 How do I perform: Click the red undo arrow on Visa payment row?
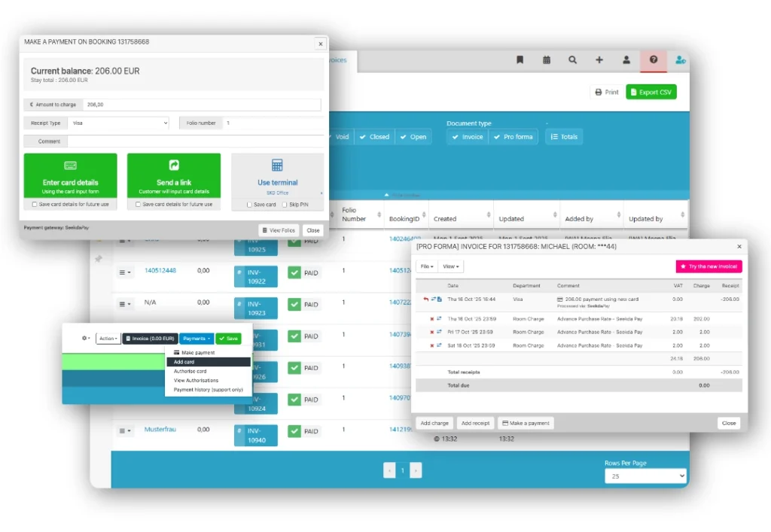(x=425, y=299)
